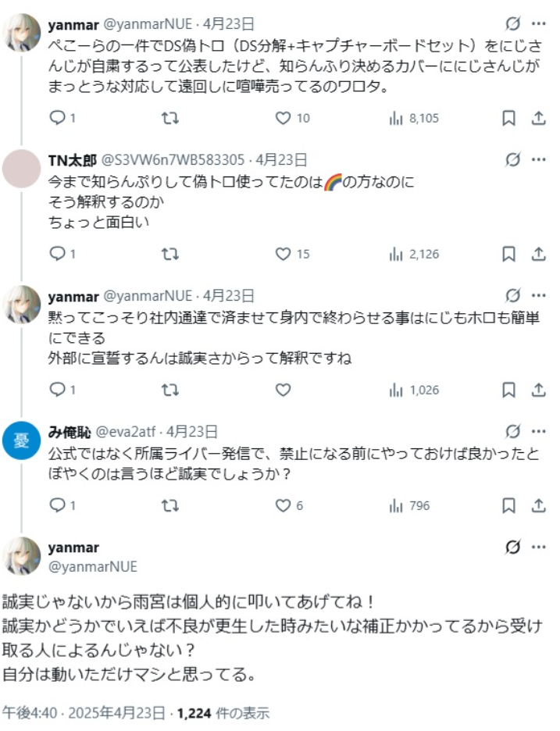View analytics showing 8,105 views
The image size is (560, 731).
[x=413, y=118]
